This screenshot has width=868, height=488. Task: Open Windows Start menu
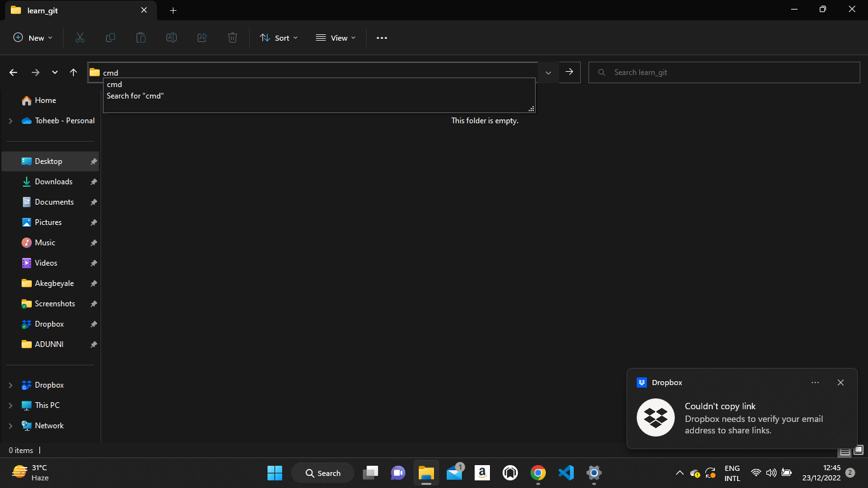coord(275,473)
